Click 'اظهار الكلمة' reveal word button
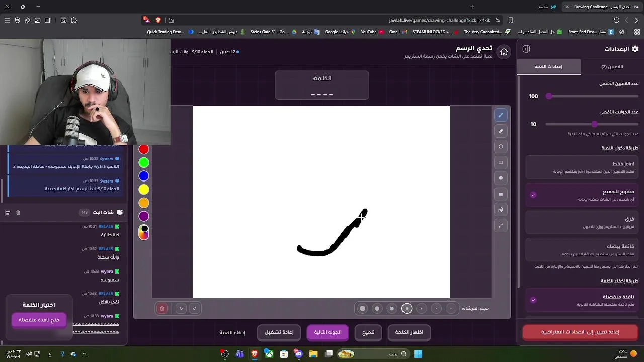The image size is (644, 362). [409, 332]
